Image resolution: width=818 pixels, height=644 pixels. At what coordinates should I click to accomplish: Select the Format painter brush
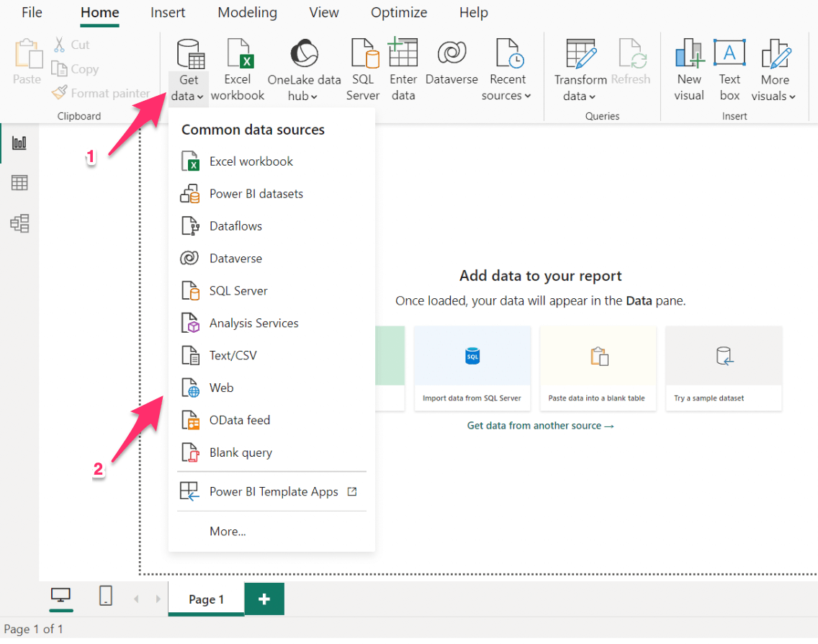click(x=60, y=92)
